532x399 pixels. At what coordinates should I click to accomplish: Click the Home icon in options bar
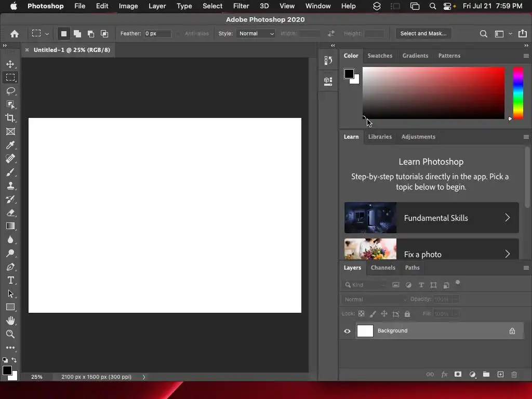pyautogui.click(x=14, y=34)
